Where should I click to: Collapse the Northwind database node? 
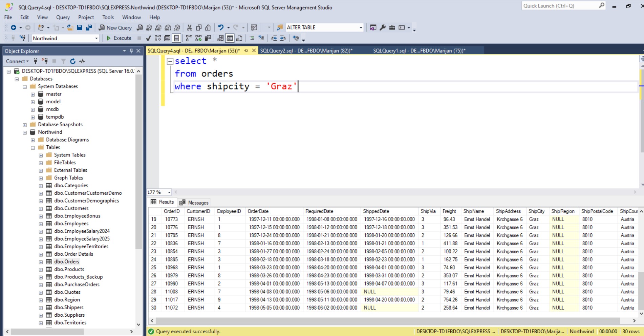coord(25,132)
